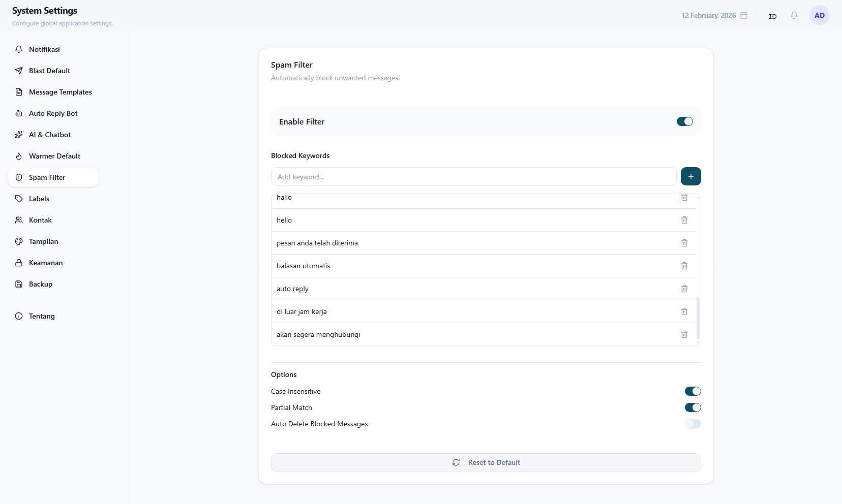This screenshot has height=504, width=842.
Task: Open the ID language selector
Action: (772, 16)
